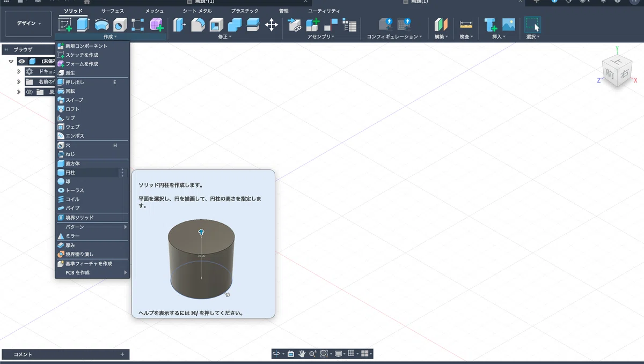Screen dimensions: 644x364
Task: Click the Revolve toolbar icon
Action: coord(101,25)
